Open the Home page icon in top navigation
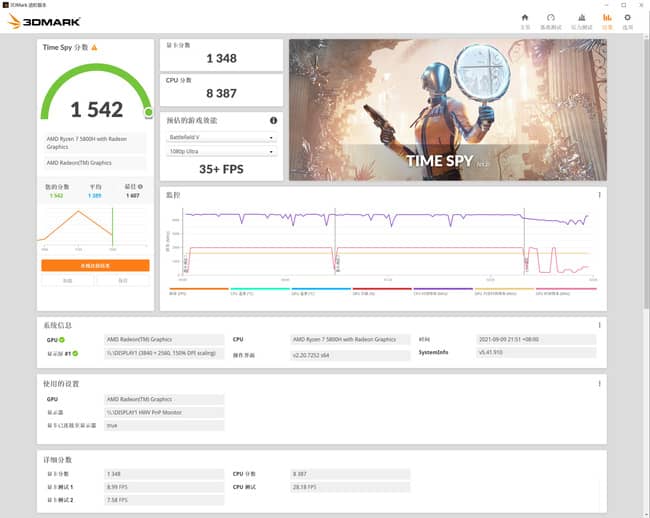 [525, 17]
